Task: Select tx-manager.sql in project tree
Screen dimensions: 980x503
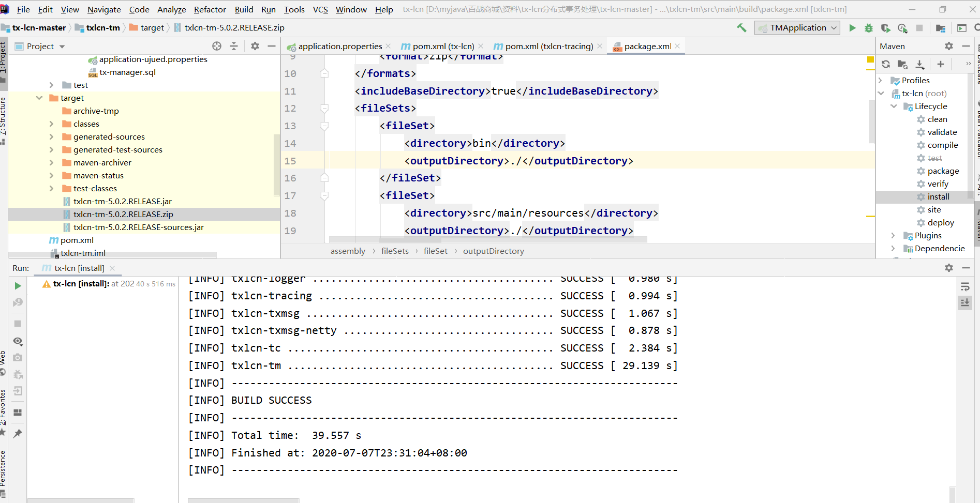Action: 127,72
